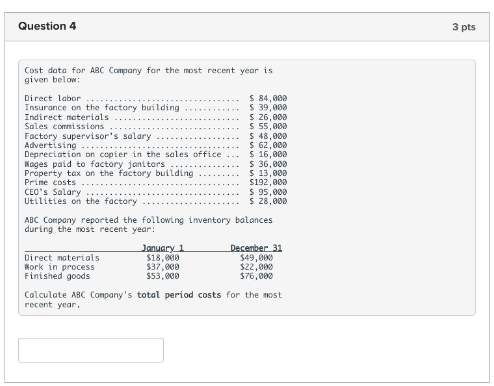Click the '$37,000' work in process value
Image resolution: width=494 pixels, height=386 pixels.
[x=163, y=267]
